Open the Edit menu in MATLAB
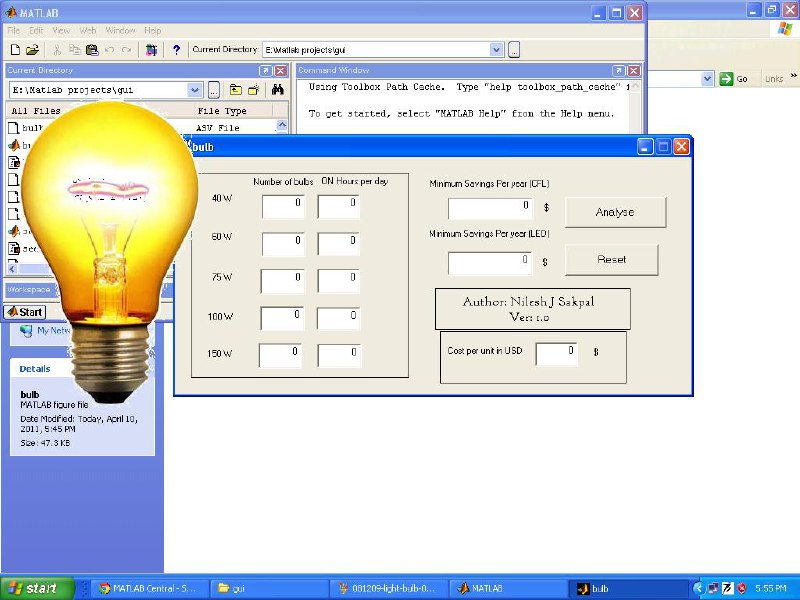The height and width of the screenshot is (600, 800). 36,31
